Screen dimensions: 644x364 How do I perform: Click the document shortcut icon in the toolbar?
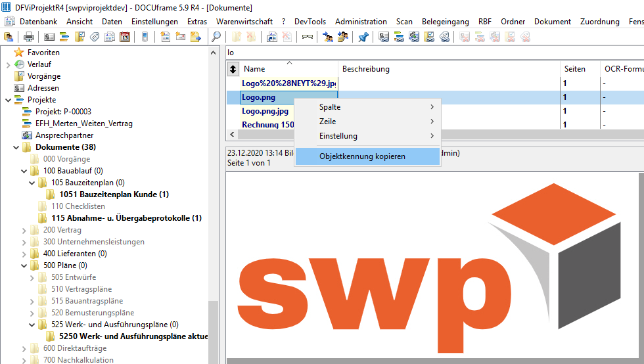point(272,37)
